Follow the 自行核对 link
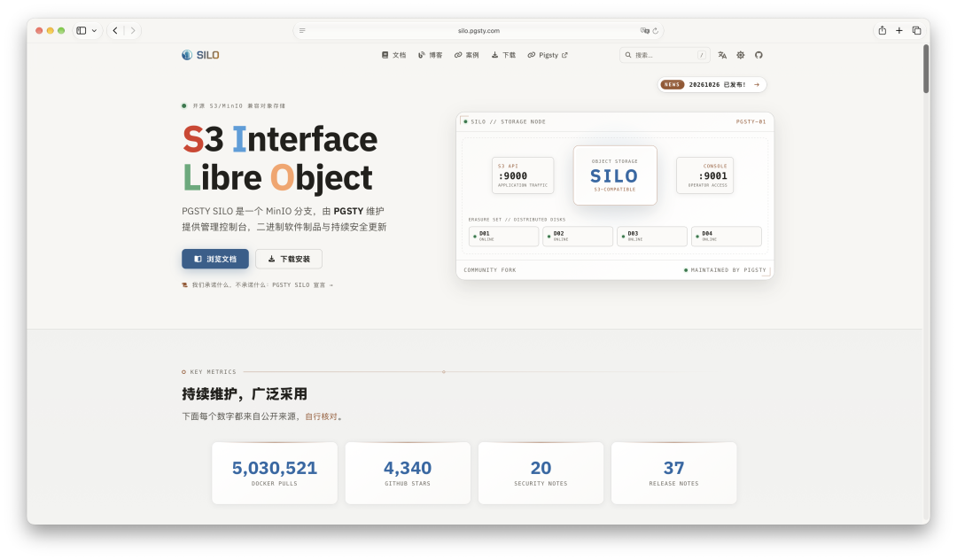 tap(321, 416)
